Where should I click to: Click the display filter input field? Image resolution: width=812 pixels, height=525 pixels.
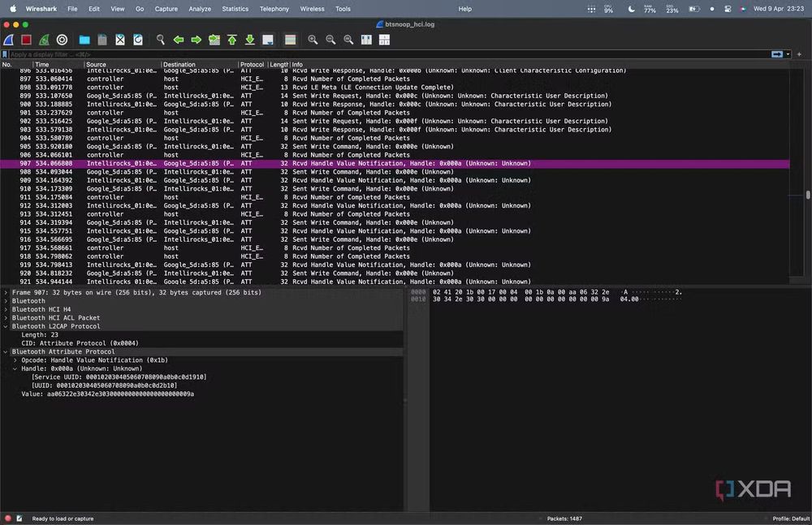[x=388, y=54]
